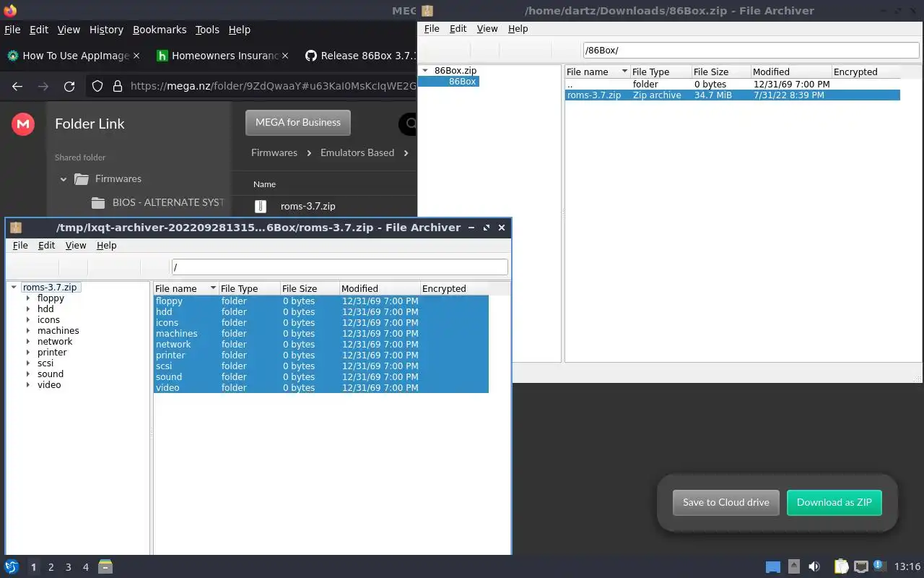Viewport: 924px width, 578px height.
Task: Open the removable media eject icon
Action: 793,567
